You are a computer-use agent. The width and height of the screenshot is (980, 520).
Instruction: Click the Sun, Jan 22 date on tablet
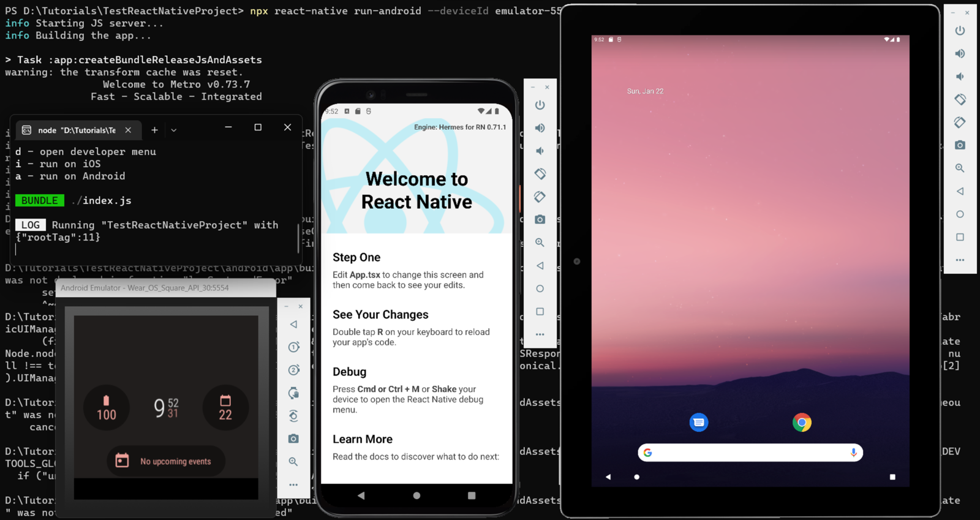pyautogui.click(x=645, y=91)
